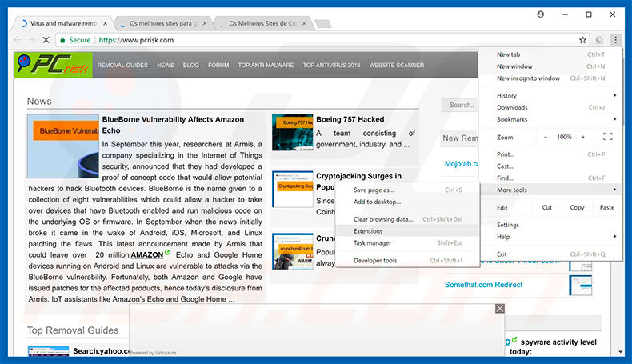Click Paste in the Edit row
Image resolution: width=632 pixels, height=364 pixels.
[x=606, y=207]
